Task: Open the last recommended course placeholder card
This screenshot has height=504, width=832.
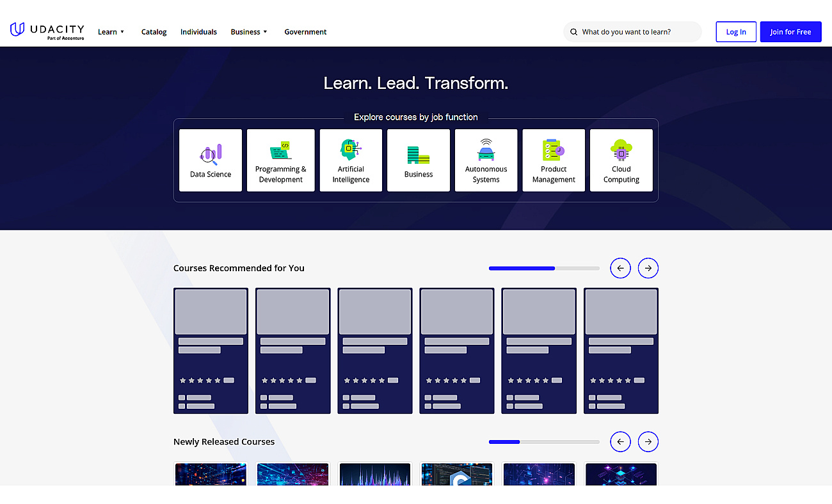Action: [621, 350]
